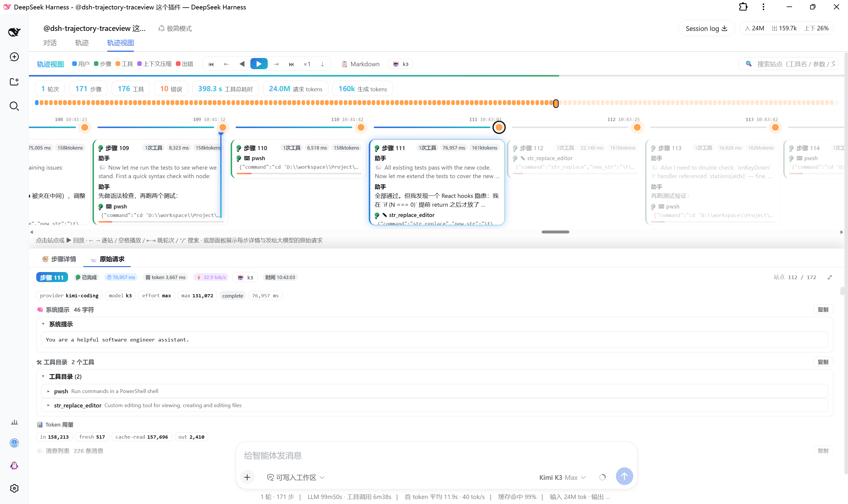The height and width of the screenshot is (504, 848).
Task: Change the ×1 playback speed
Action: (x=307, y=64)
